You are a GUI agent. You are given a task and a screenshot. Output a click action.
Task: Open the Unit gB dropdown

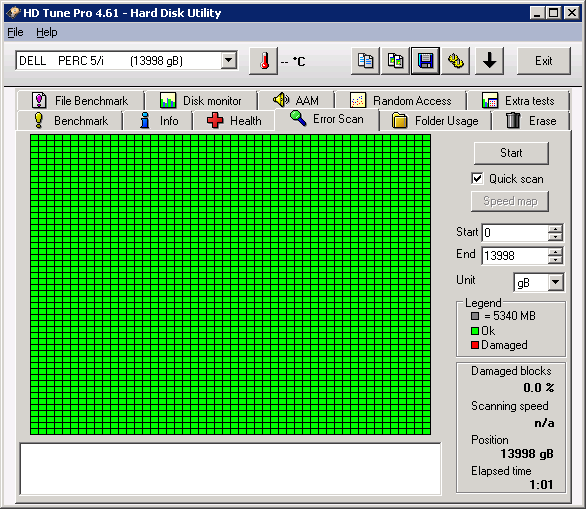point(556,282)
